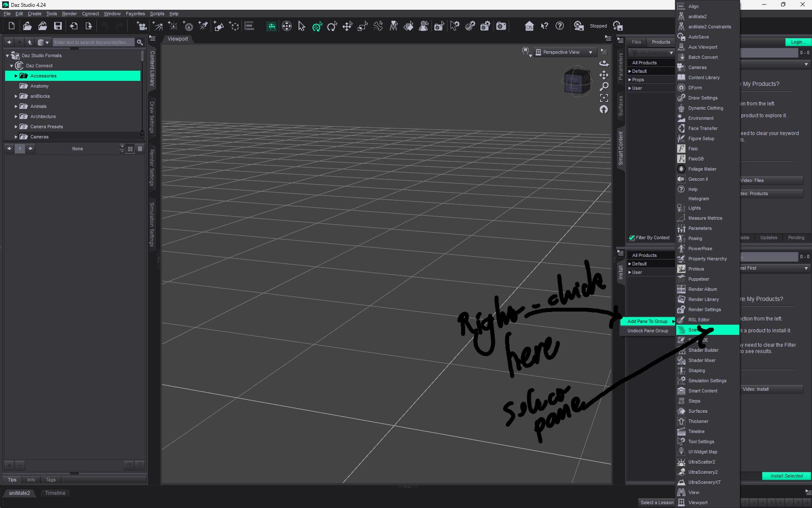Choose Render Settings from pane list
Viewport: 812px width, 508px height.
point(704,309)
